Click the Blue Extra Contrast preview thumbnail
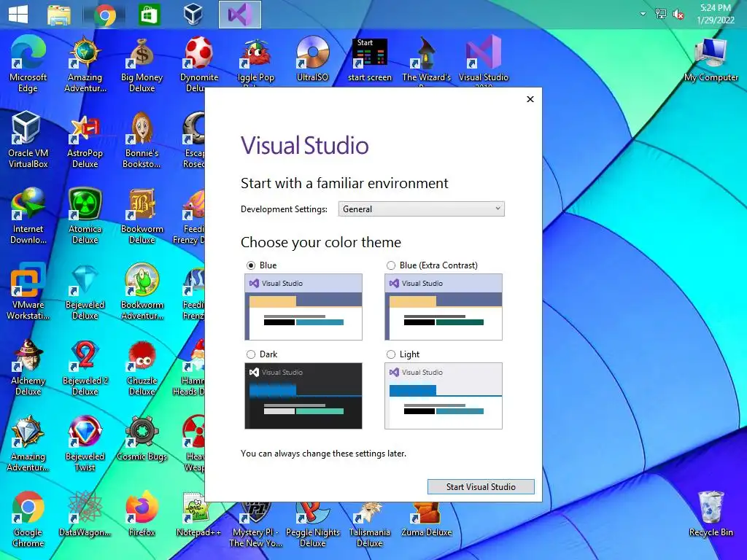The image size is (747, 560). (444, 307)
